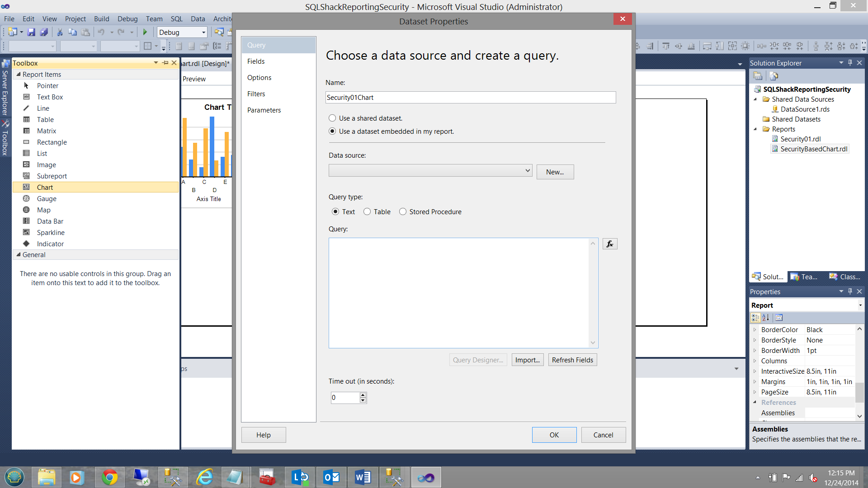Open the Debug configuration dropdown

point(203,32)
